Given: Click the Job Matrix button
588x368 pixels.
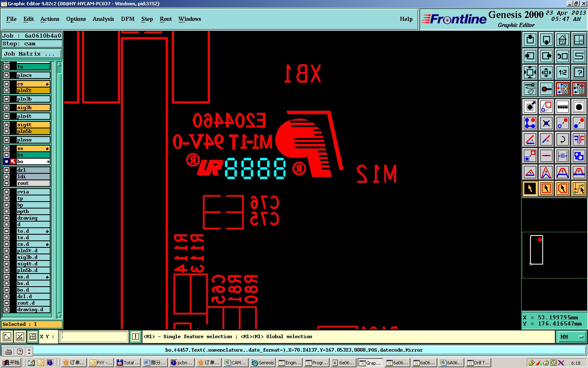Looking at the screenshot, I should (32, 54).
